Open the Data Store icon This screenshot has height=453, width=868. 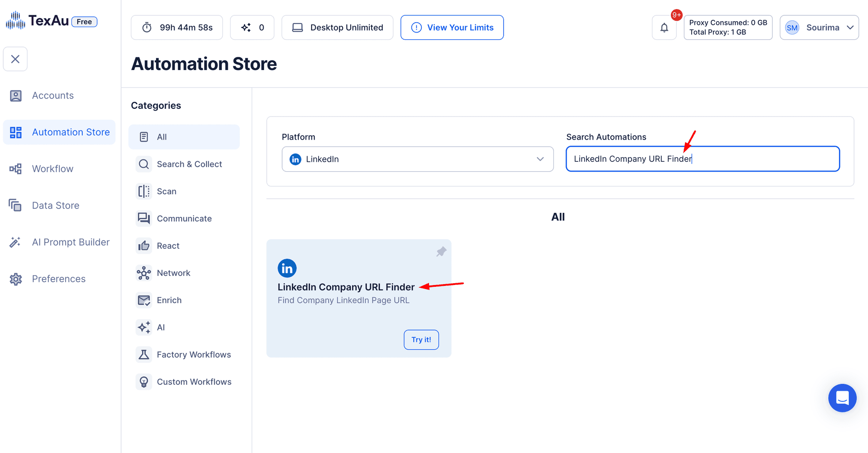[16, 205]
